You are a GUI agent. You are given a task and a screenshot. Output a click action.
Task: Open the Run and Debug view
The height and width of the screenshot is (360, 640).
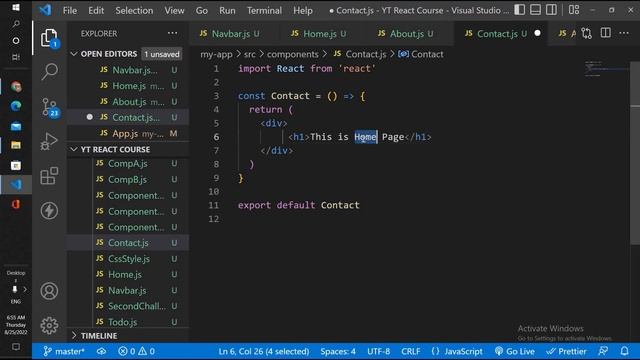(49, 142)
